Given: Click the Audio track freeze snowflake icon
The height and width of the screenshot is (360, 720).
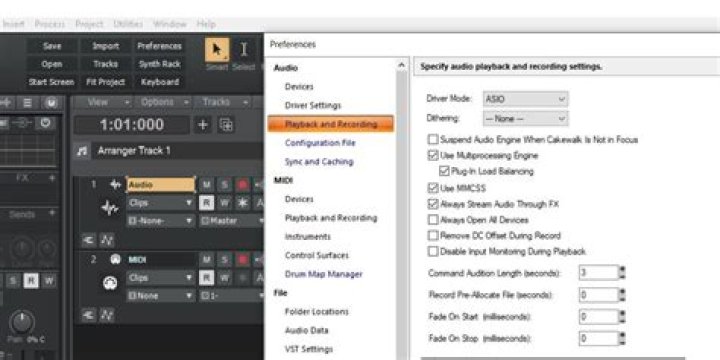Looking at the screenshot, I should tap(242, 202).
